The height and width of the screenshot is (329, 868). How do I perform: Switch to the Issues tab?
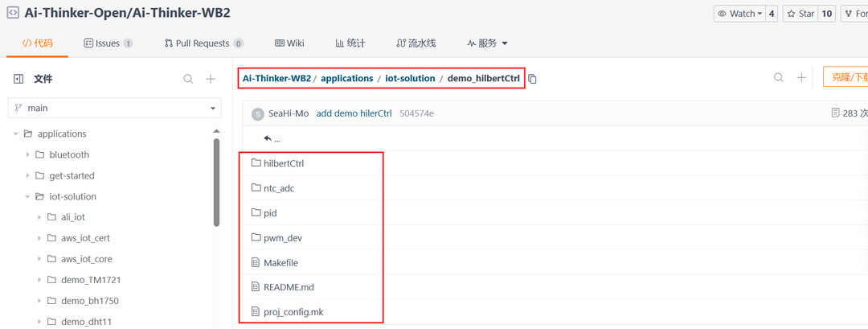point(108,43)
